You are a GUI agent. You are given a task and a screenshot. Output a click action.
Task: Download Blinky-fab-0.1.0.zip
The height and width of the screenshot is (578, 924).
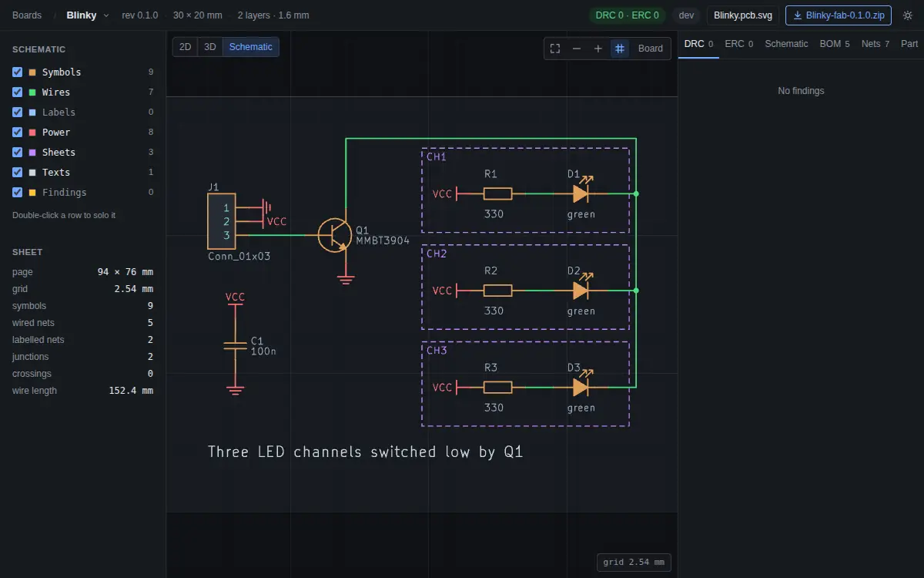coord(839,15)
